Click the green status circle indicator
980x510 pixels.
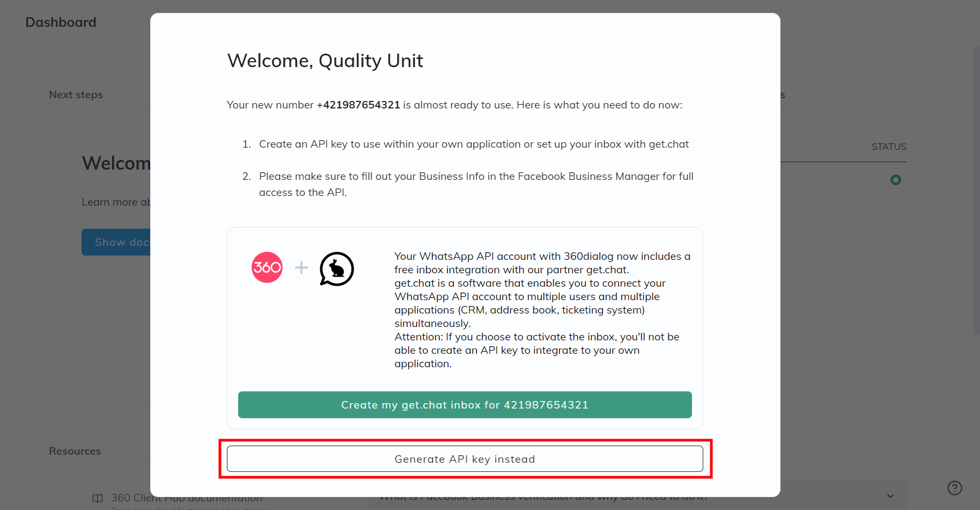(895, 180)
